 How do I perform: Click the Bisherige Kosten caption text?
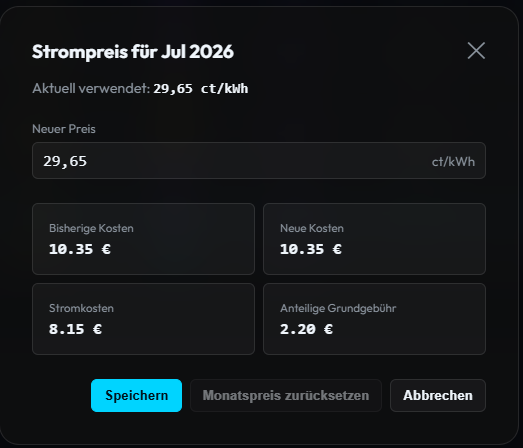pyautogui.click(x=91, y=228)
